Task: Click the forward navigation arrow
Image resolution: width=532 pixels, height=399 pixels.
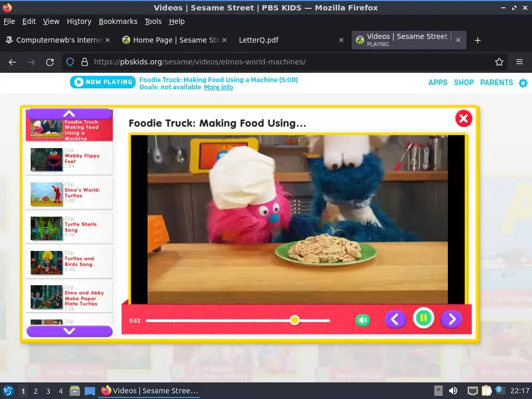Action: tap(31, 62)
